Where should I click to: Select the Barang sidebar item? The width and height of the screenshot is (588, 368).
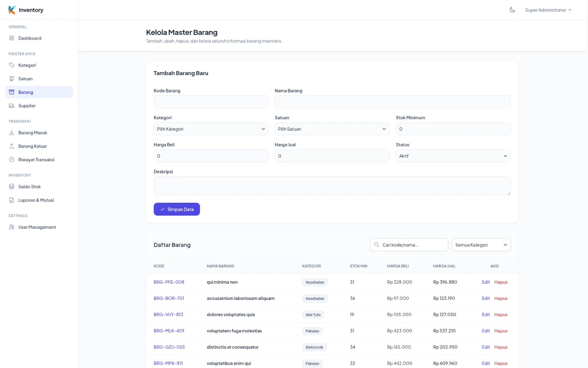39,92
